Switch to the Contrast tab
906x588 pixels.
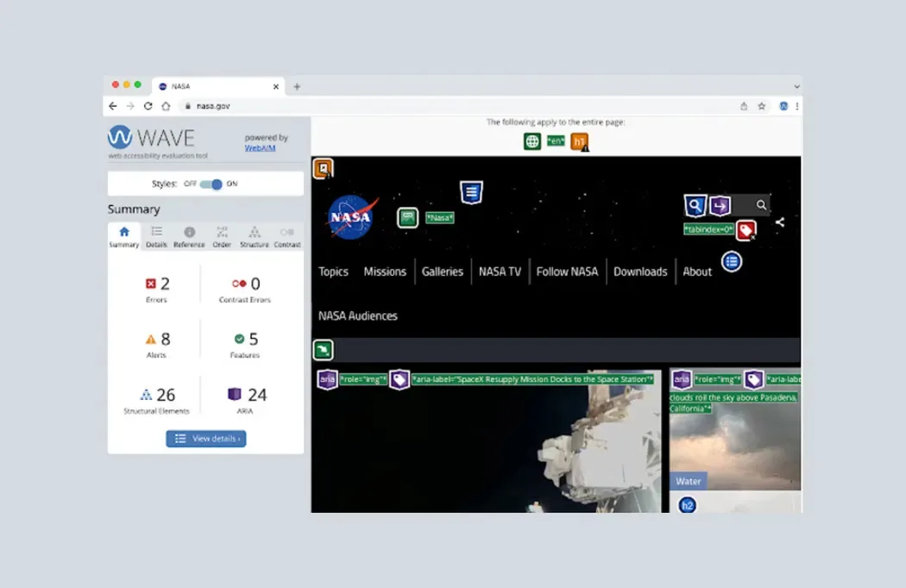(x=287, y=237)
